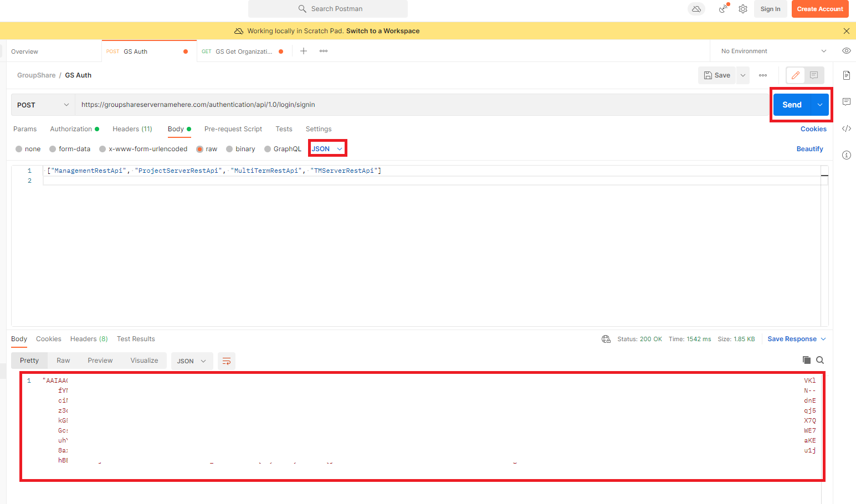Select the GraphQL body radio
The image size is (856, 504).
coord(268,149)
